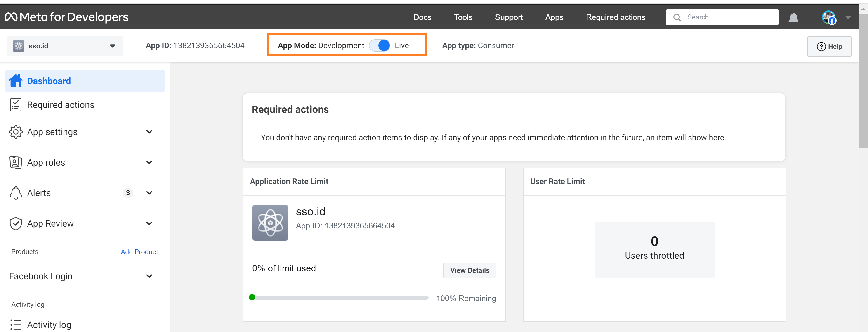Expand Alerts chevron
The height and width of the screenshot is (332, 868).
click(x=149, y=193)
